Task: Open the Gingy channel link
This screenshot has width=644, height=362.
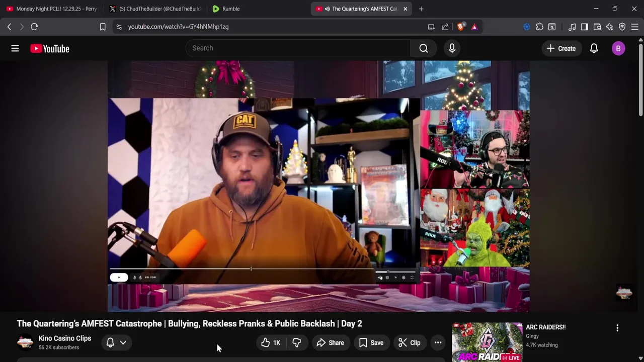Action: click(x=532, y=336)
